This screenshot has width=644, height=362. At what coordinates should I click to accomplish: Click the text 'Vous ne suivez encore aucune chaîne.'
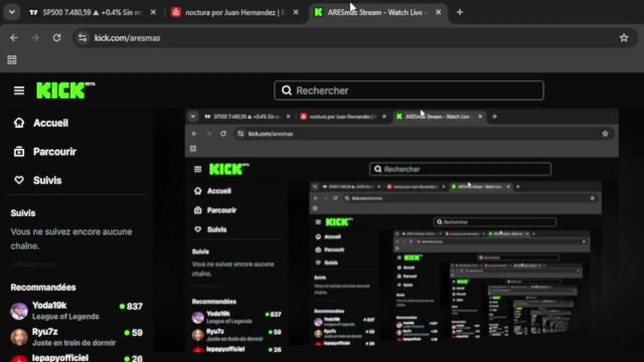71,239
